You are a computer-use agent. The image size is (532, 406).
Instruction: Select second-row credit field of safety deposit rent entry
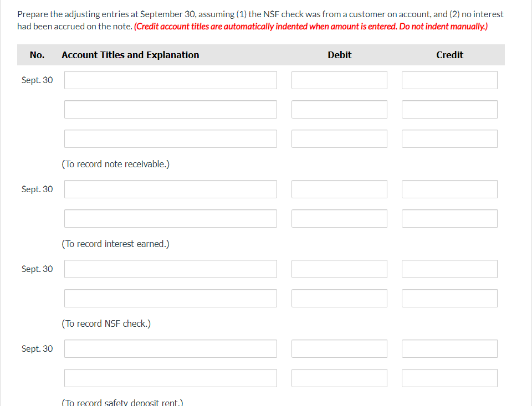coord(449,378)
